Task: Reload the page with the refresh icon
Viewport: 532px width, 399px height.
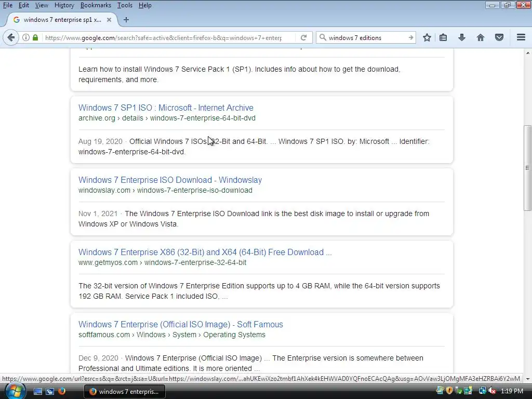Action: coord(303,37)
